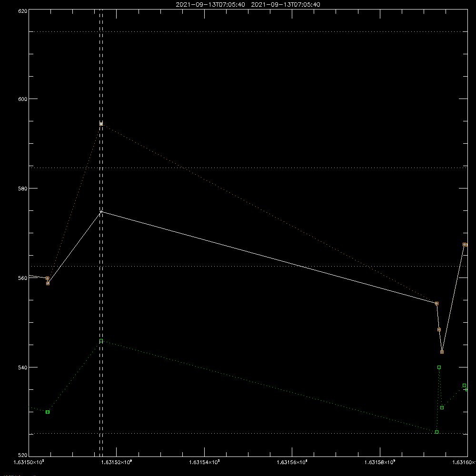Select the green square marker near 529
The width and height of the screenshot is (476, 476).
(x=48, y=412)
